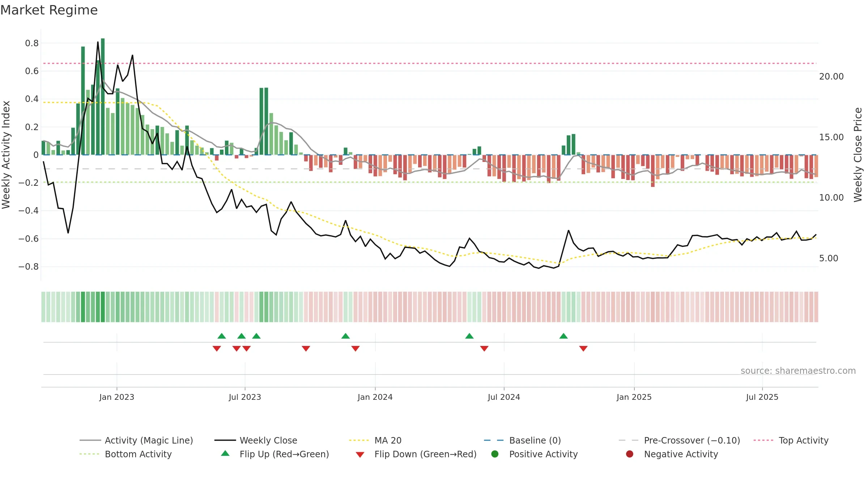
Task: Click the −0.8 activity axis tick
Action: click(x=29, y=267)
